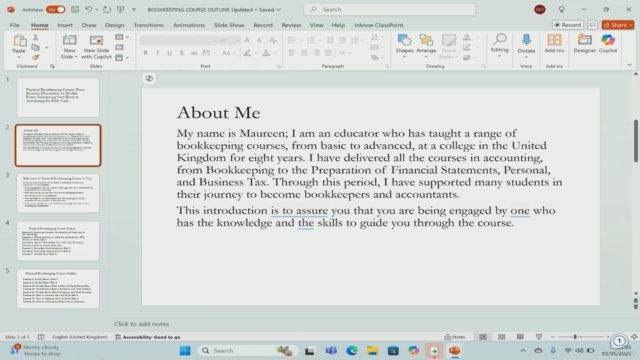Viewport: 640px width, 360px height.
Task: Open the Comments pane icon
Action: point(593,25)
